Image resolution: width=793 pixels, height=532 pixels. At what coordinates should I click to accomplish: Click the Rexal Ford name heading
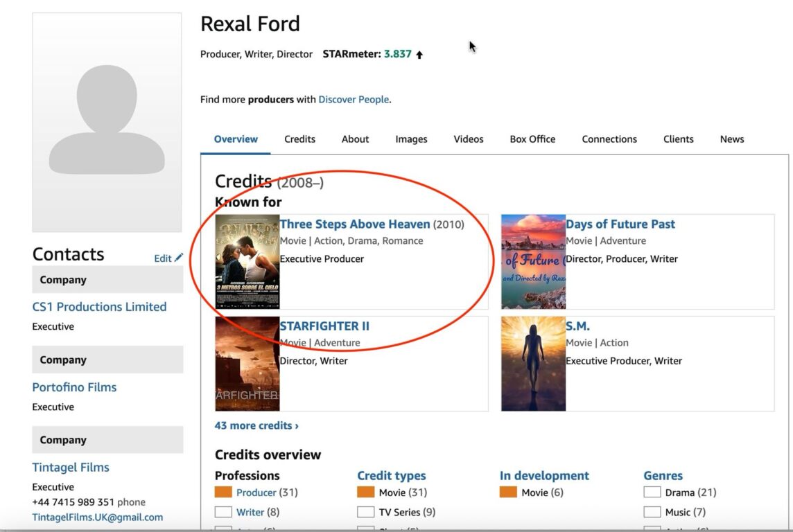(250, 24)
